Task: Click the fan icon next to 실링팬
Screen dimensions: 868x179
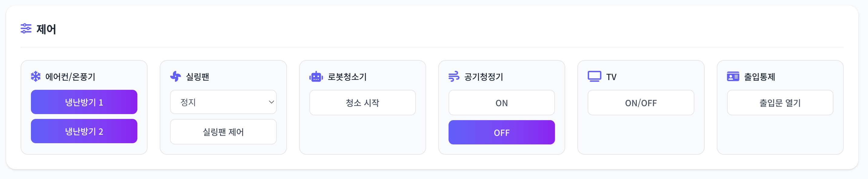Action: click(x=175, y=76)
